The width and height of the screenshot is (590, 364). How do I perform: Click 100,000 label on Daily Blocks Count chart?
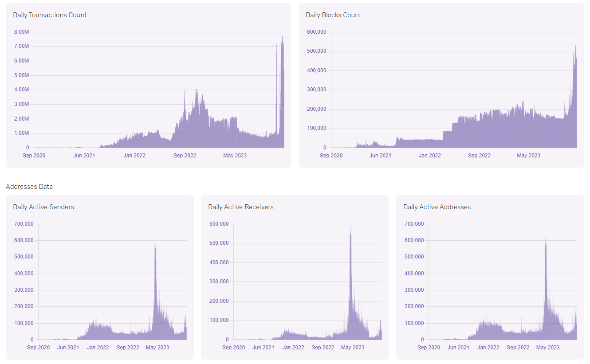(316, 128)
